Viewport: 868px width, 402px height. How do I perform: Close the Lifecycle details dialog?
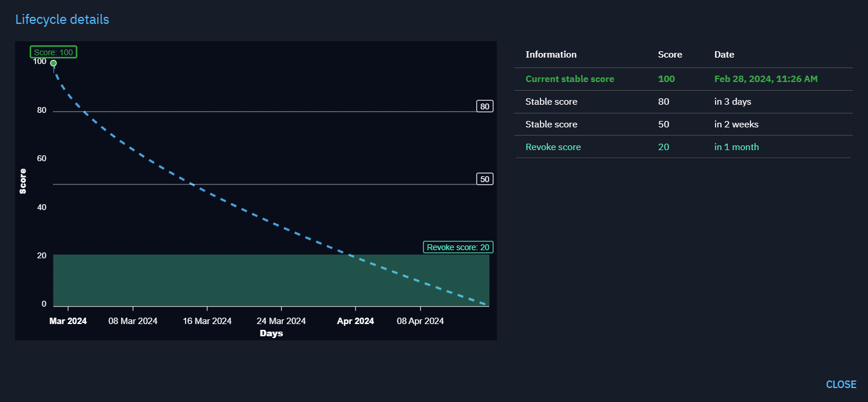click(x=841, y=384)
